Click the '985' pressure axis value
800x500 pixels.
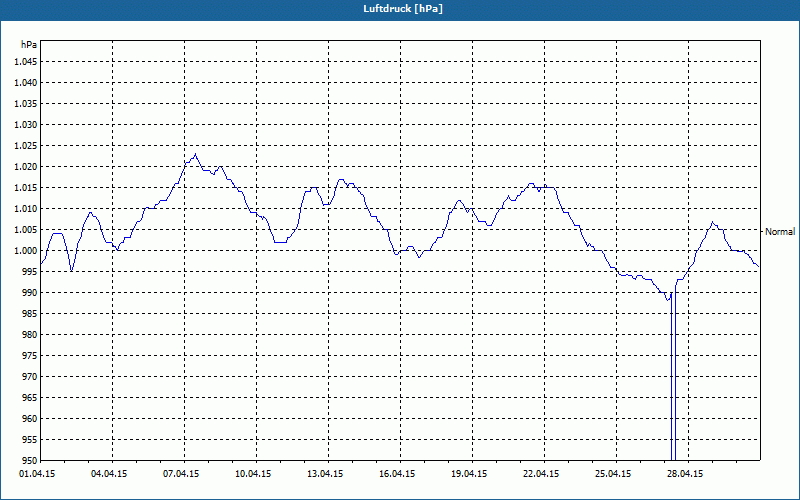click(30, 314)
